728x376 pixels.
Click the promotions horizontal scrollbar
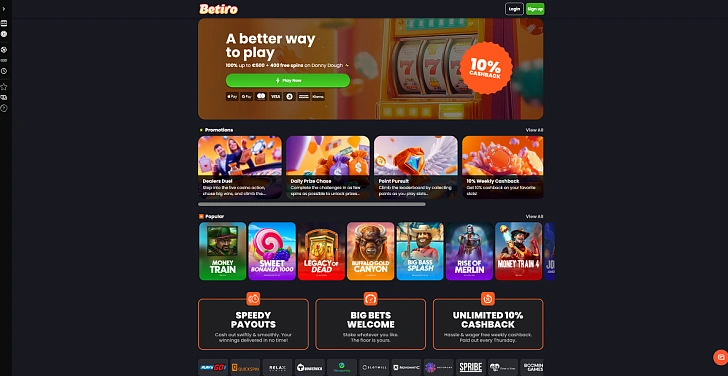(312, 204)
